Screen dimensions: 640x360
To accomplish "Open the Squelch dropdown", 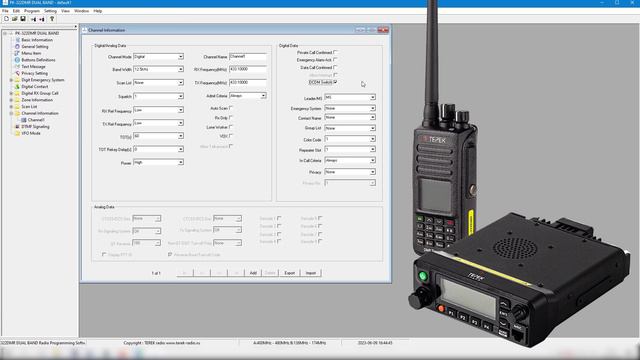I will click(180, 96).
